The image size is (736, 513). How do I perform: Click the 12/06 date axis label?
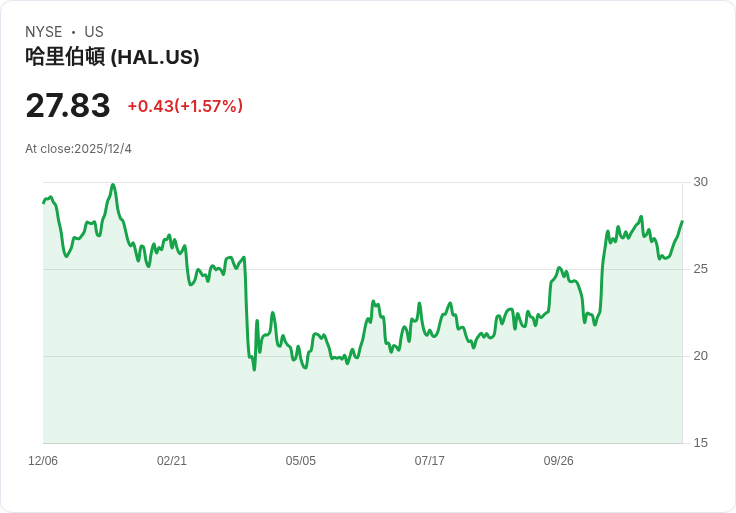(43, 461)
